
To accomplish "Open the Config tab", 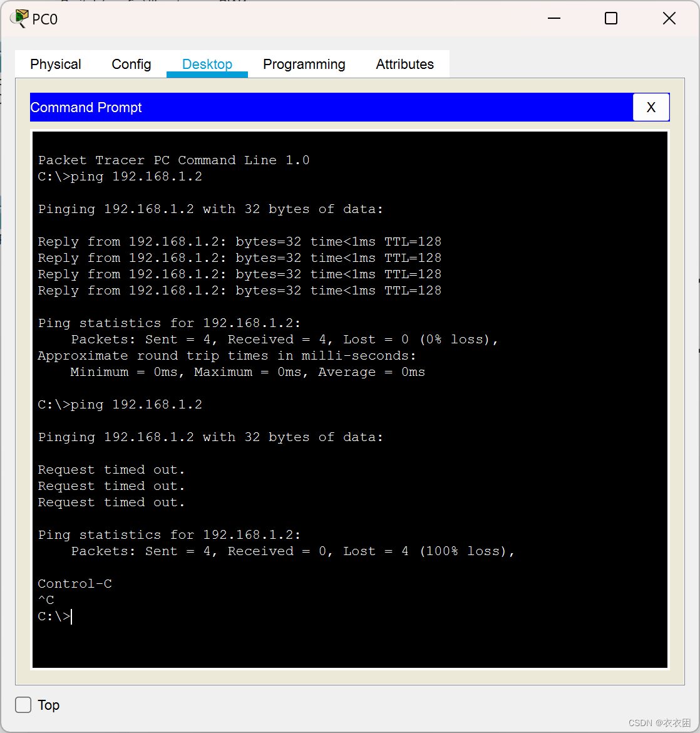I will coord(131,64).
